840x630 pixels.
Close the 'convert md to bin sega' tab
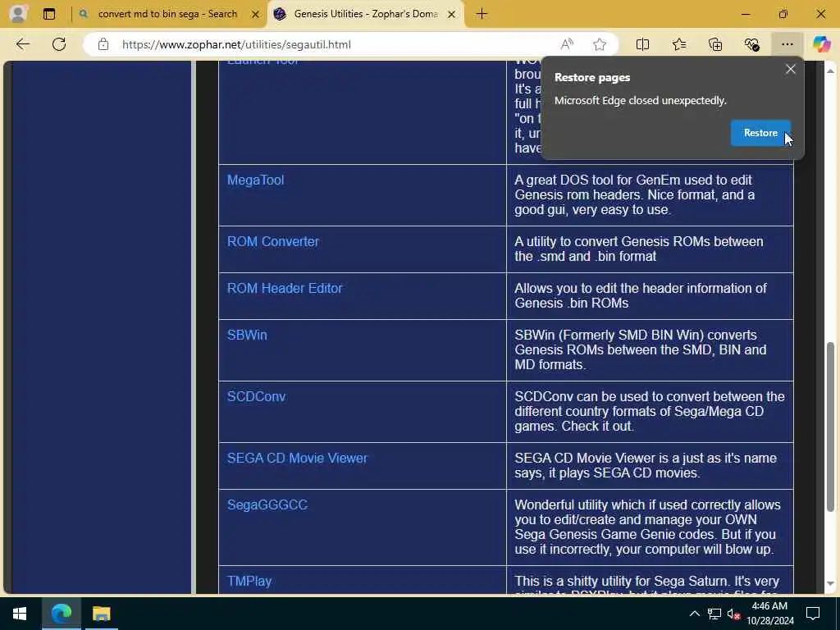(x=256, y=15)
